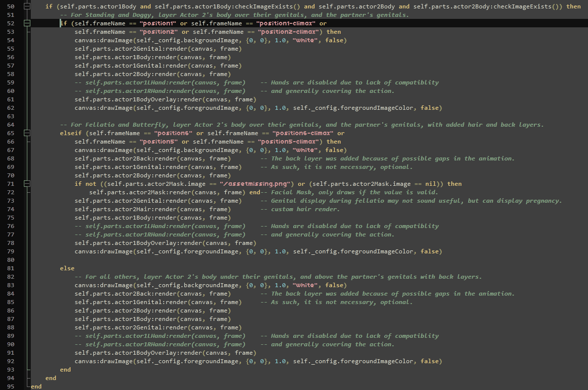Image resolution: width=588 pixels, height=390 pixels.
Task: Click commented actor1RHand:render on line 90
Action: [160, 345]
